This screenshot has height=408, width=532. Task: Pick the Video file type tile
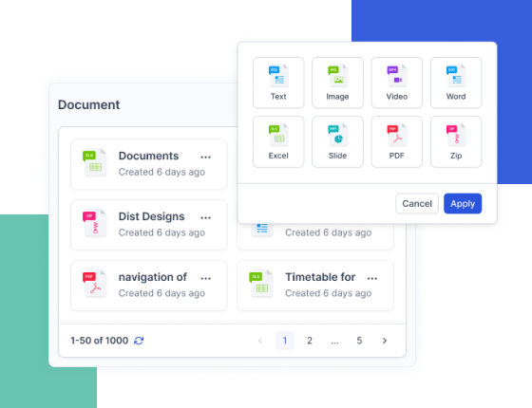[x=397, y=83]
